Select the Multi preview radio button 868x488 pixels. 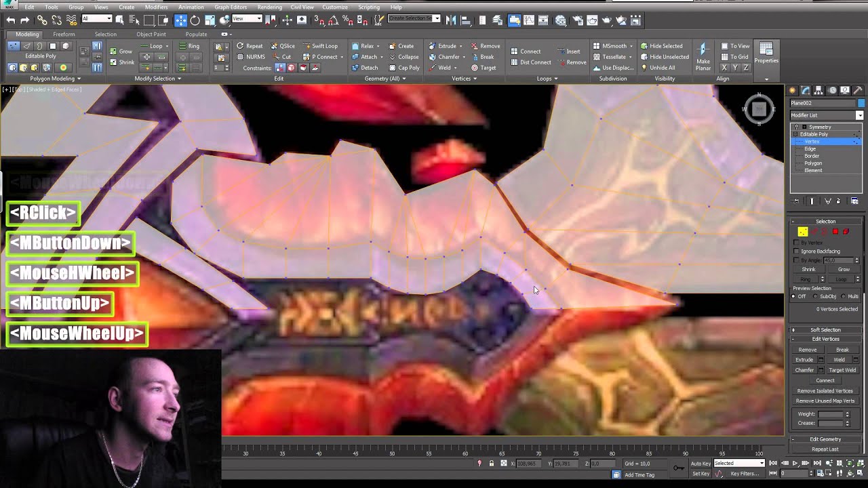pos(844,296)
